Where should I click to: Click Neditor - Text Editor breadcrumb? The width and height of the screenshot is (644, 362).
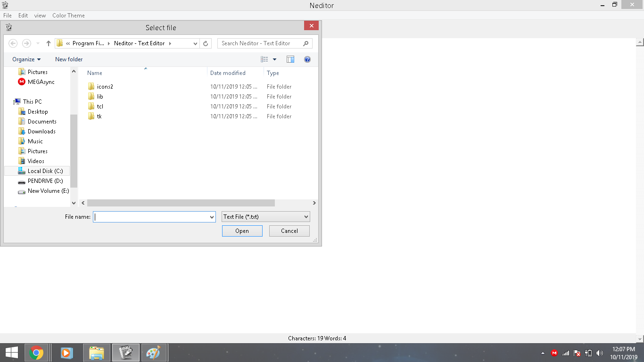(x=140, y=43)
